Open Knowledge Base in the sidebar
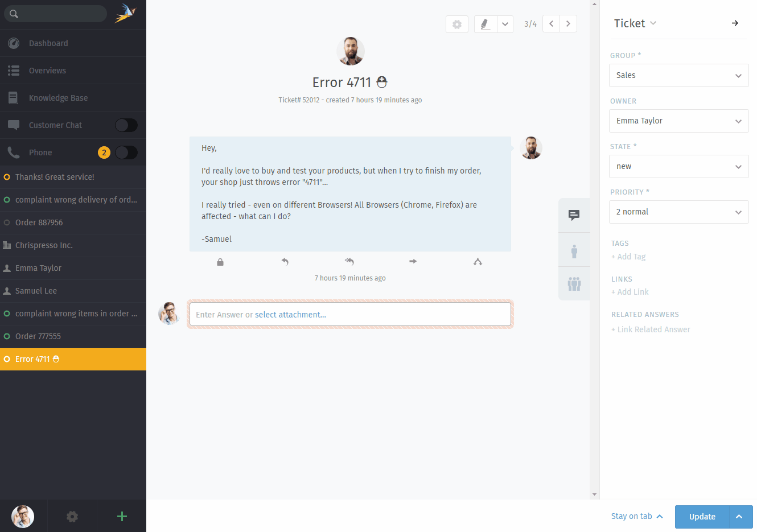This screenshot has width=757, height=532. [58, 98]
